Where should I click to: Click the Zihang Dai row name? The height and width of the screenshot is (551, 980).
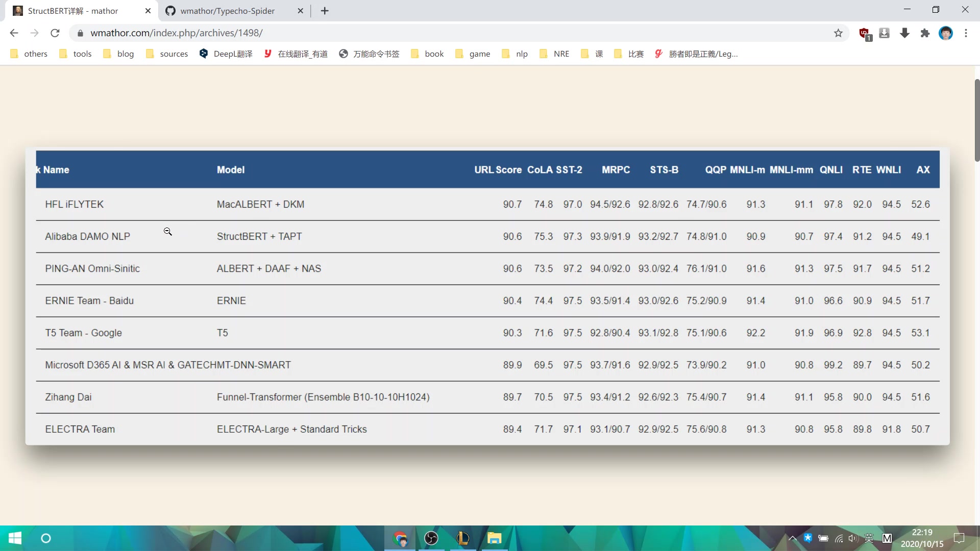(68, 397)
